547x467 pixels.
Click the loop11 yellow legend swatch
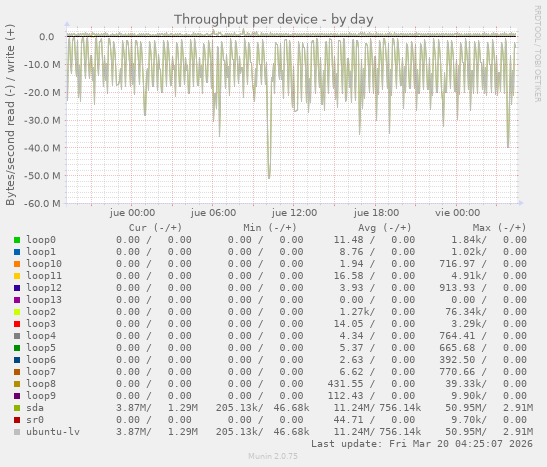[17, 276]
